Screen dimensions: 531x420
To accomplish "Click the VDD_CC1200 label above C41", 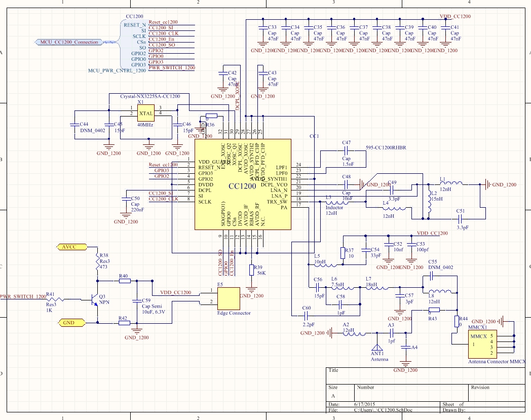I will tap(455, 16).
